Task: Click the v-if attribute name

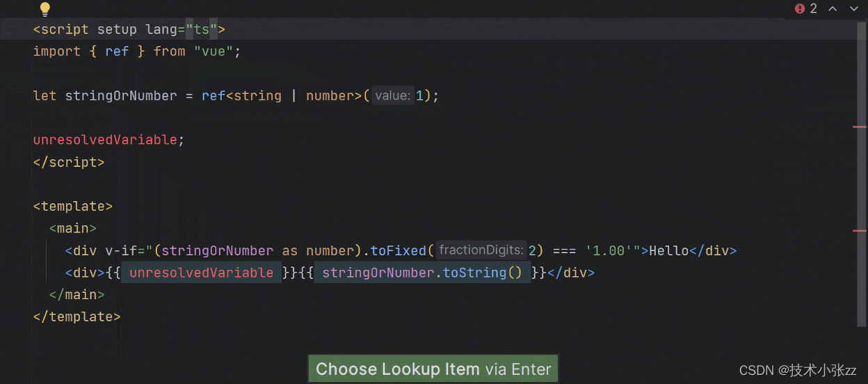Action: [121, 250]
